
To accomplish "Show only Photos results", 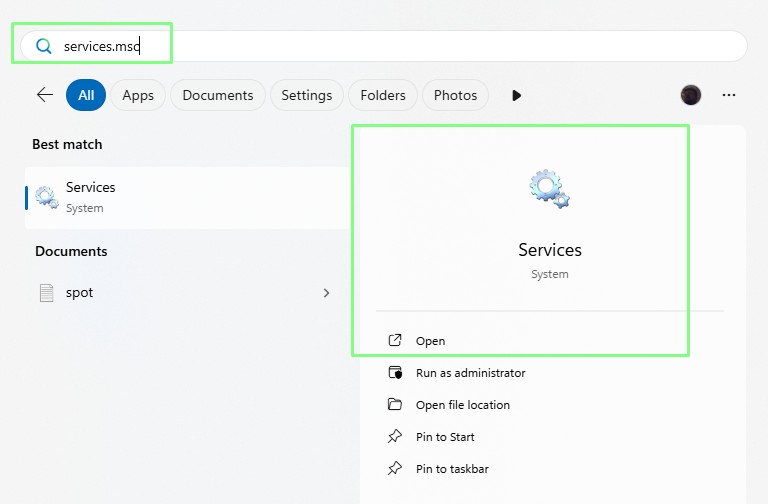I will 455,95.
